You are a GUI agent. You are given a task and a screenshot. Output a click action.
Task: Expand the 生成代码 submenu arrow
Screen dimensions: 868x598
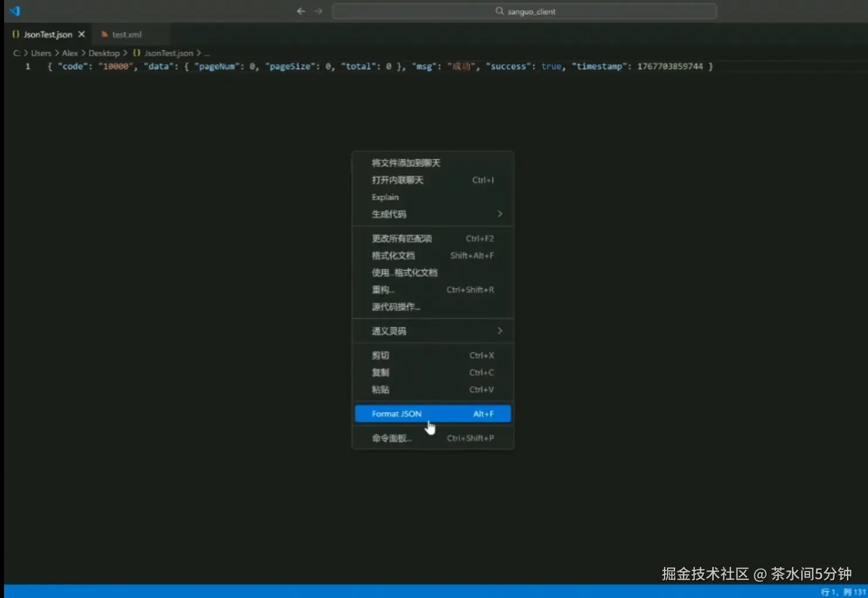(x=499, y=214)
